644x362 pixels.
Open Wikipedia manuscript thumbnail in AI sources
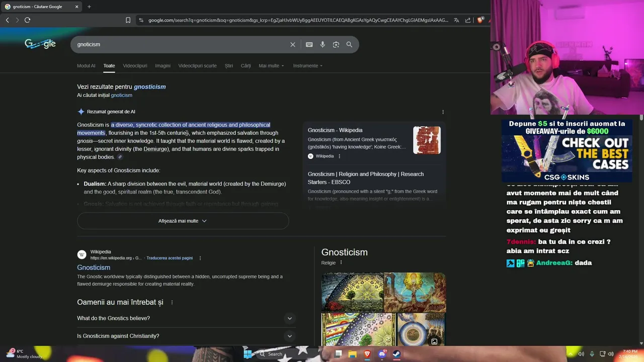coord(427,140)
